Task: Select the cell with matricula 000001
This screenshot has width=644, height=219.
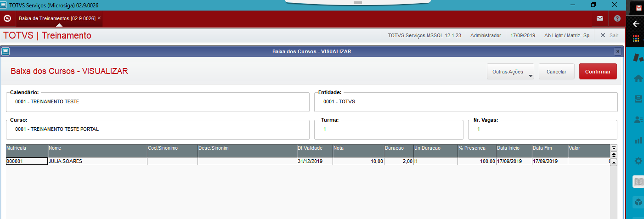Action: point(27,162)
